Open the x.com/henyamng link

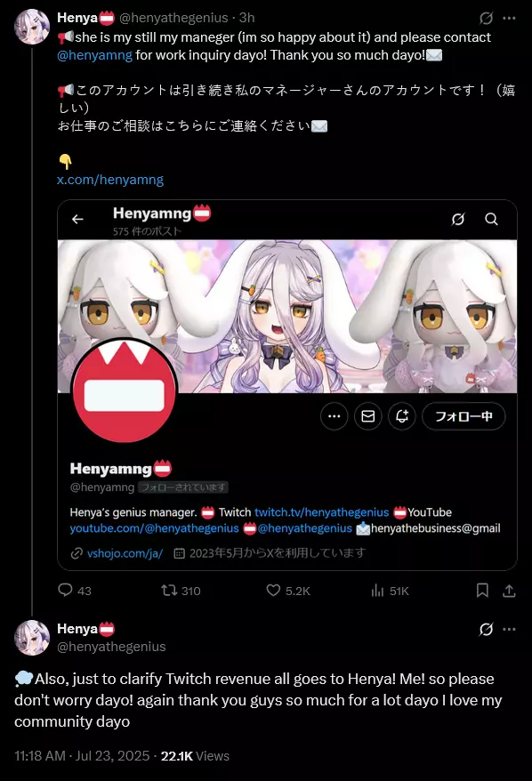pyautogui.click(x=110, y=180)
